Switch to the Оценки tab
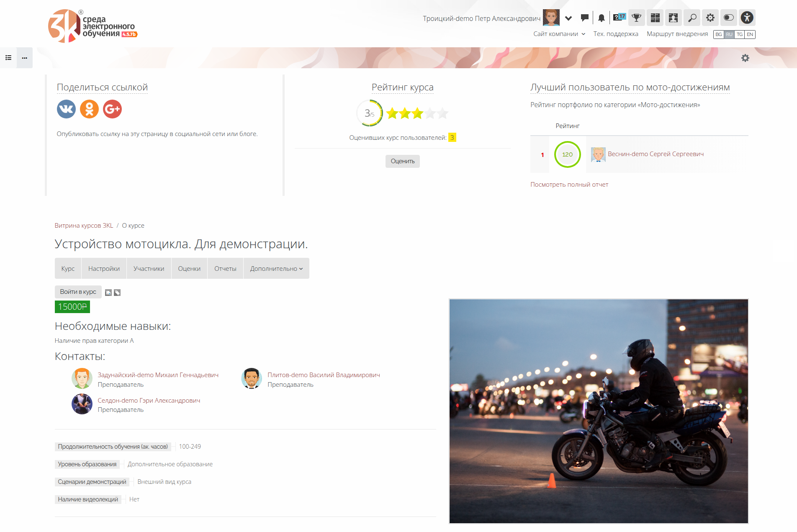This screenshot has width=797, height=532. [x=189, y=269]
